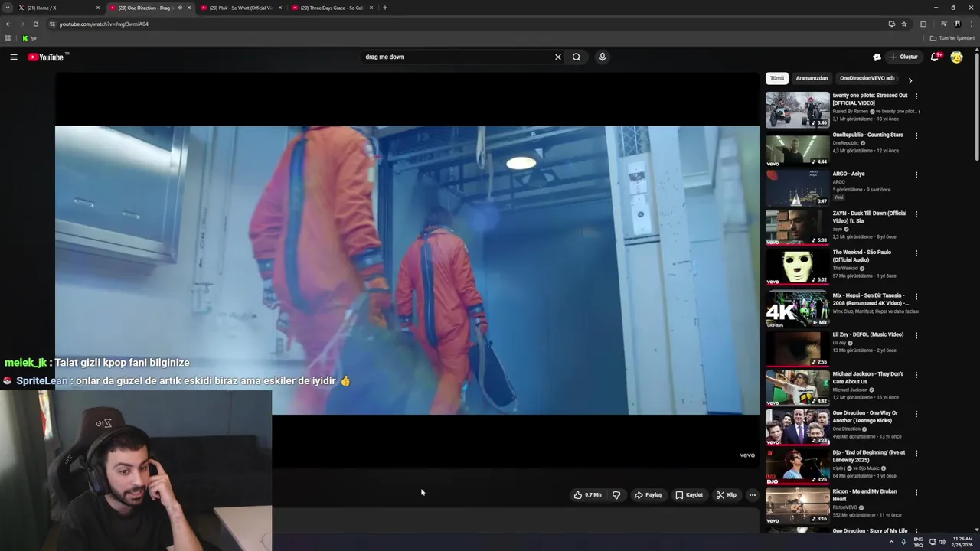
Task: Start voice search with microphone
Action: (602, 57)
